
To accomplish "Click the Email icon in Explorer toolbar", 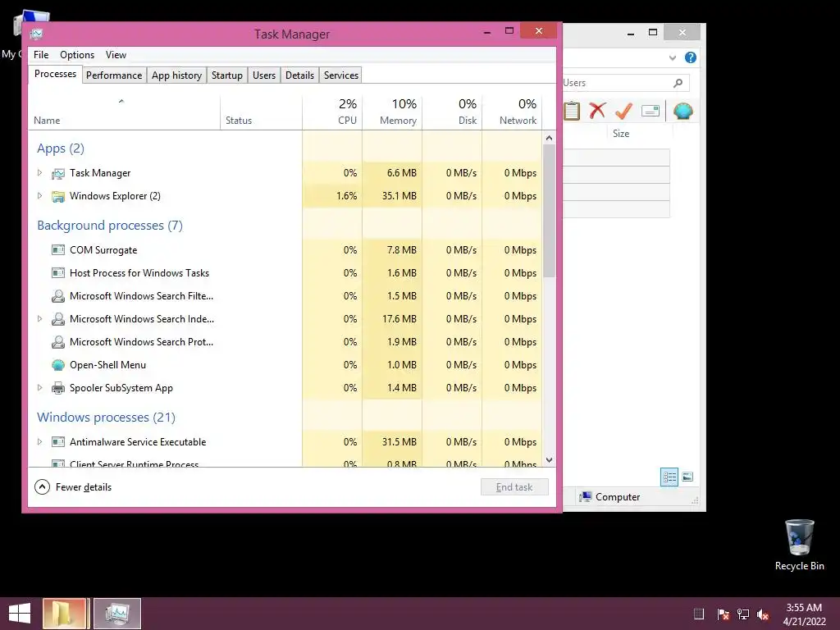I will click(651, 111).
